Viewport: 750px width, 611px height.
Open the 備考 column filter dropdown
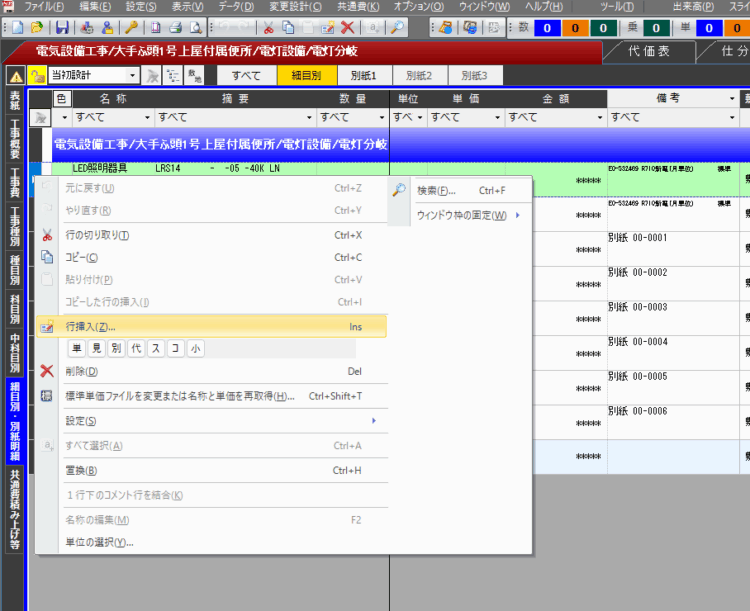671,117
